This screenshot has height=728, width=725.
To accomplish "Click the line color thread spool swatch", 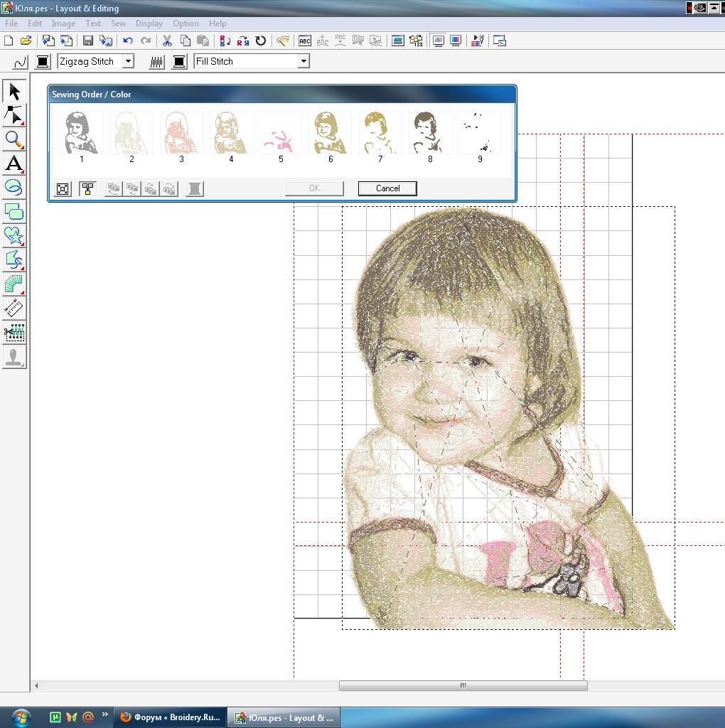I will click(43, 62).
